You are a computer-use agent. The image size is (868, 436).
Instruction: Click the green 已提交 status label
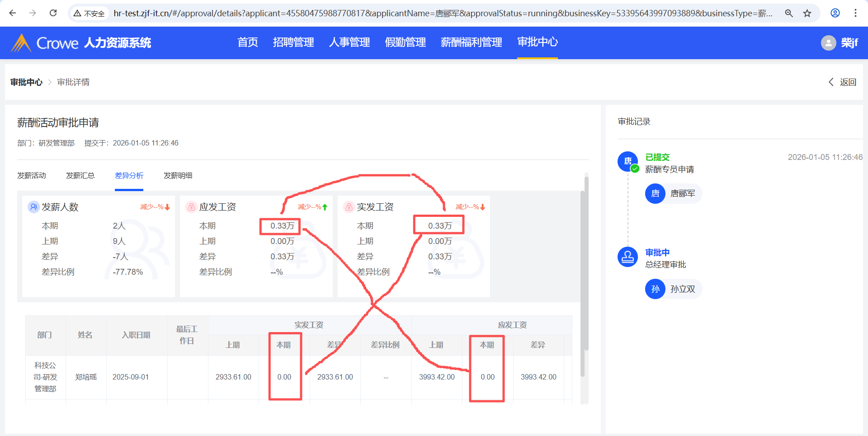657,157
